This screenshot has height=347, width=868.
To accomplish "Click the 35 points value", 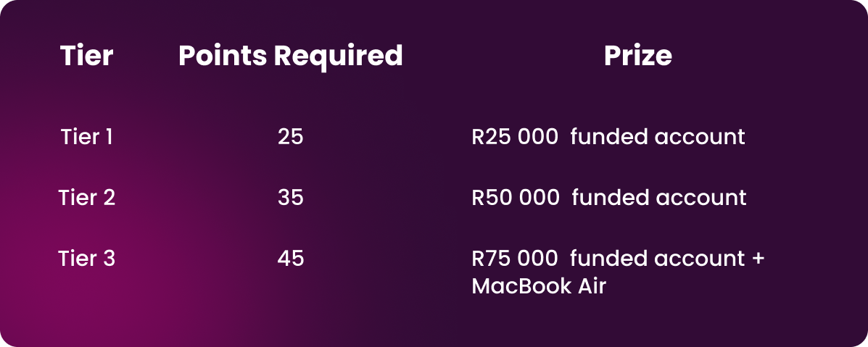I will pyautogui.click(x=290, y=197).
